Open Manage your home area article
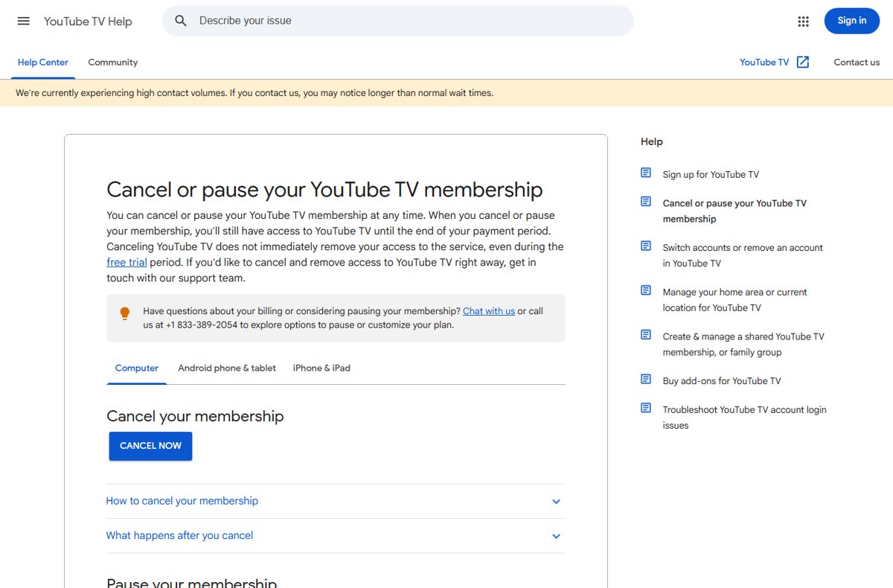The width and height of the screenshot is (893, 588). click(735, 300)
